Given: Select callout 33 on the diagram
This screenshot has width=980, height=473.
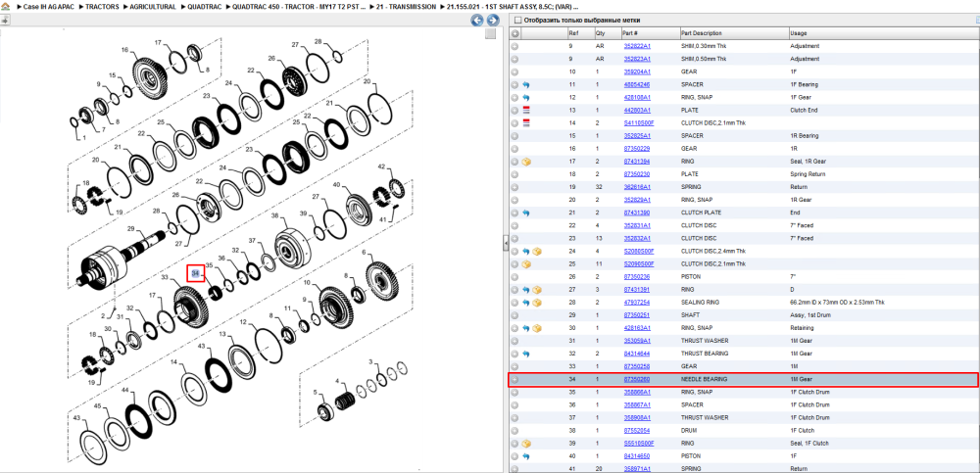Looking at the screenshot, I should coord(165,277).
